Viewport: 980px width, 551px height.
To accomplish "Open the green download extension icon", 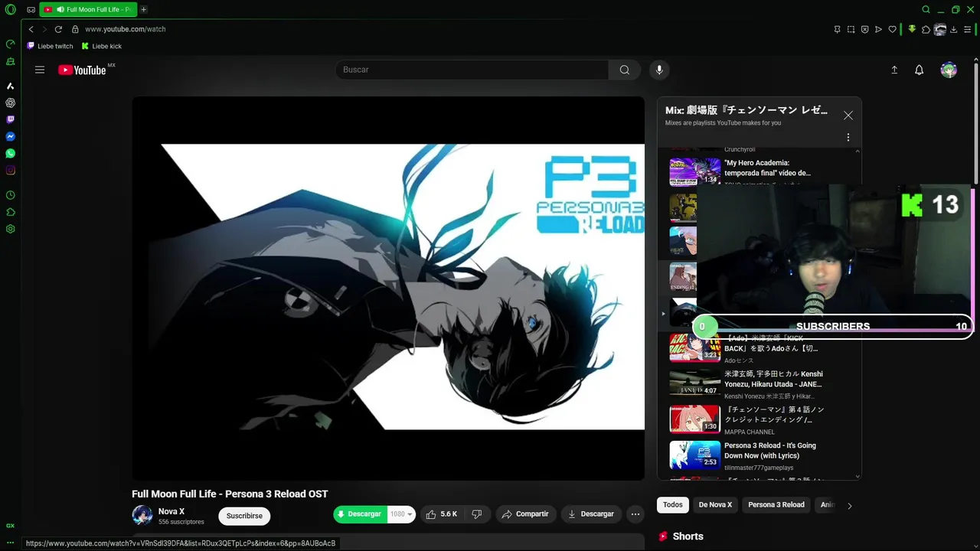I will tap(912, 29).
